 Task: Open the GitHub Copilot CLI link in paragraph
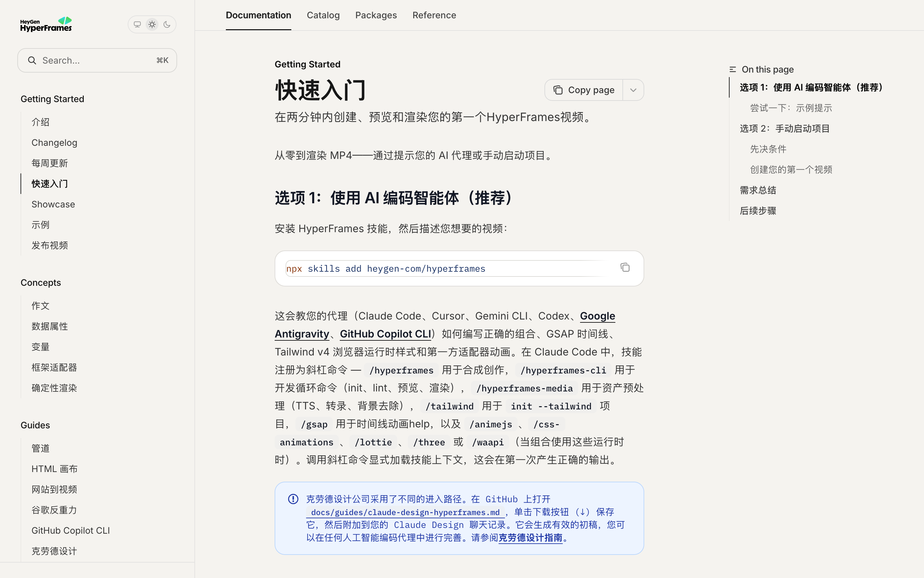tap(385, 334)
